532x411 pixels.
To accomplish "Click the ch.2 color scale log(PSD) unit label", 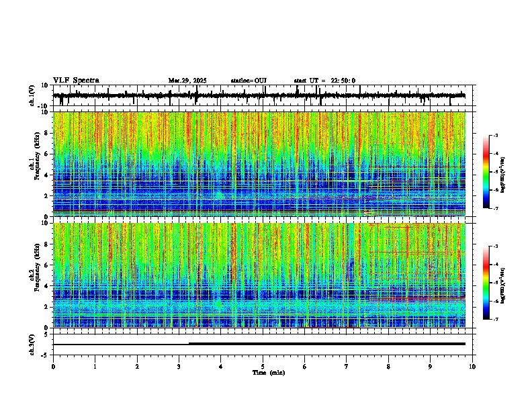I will coord(503,286).
